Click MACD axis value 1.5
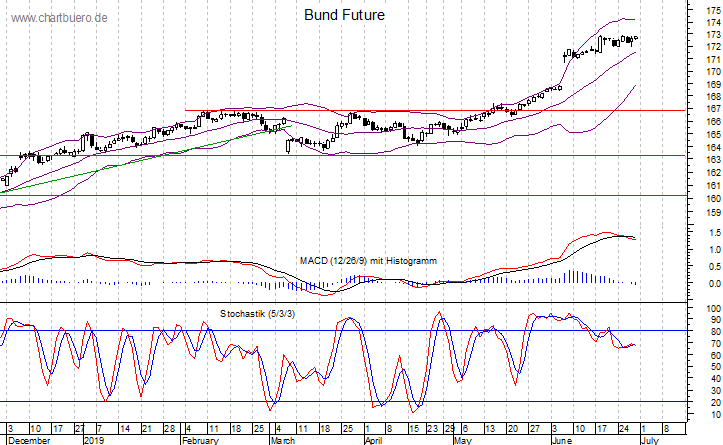Screen dimensions: 723x445 715,233
